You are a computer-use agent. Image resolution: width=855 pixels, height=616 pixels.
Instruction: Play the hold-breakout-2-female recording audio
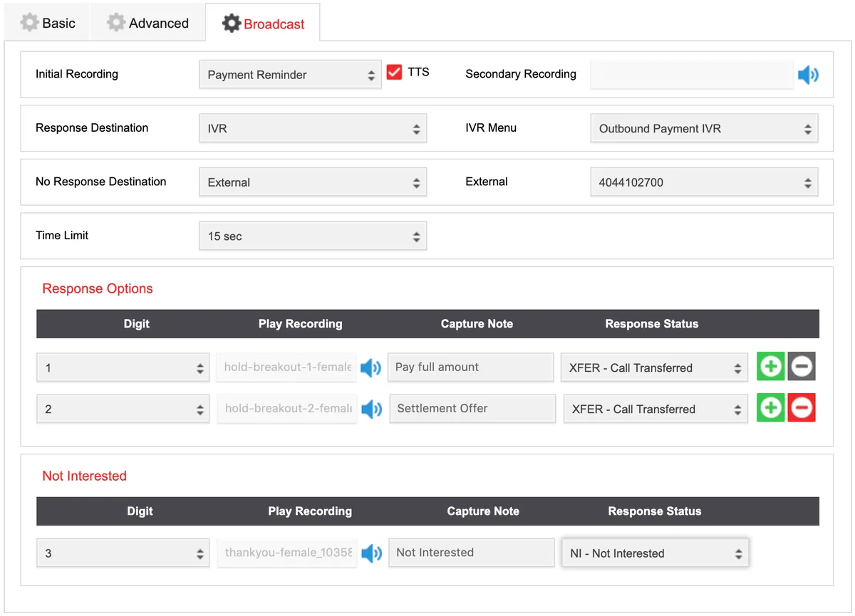coord(371,409)
